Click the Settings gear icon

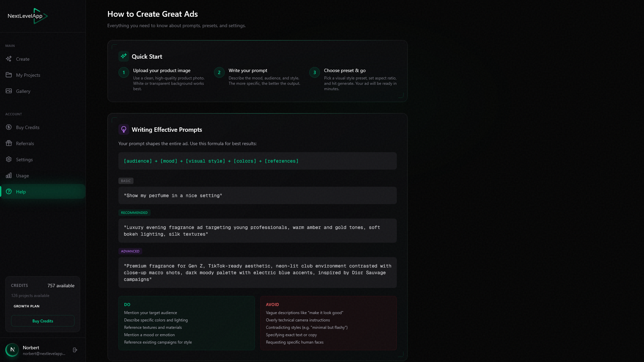pos(9,159)
